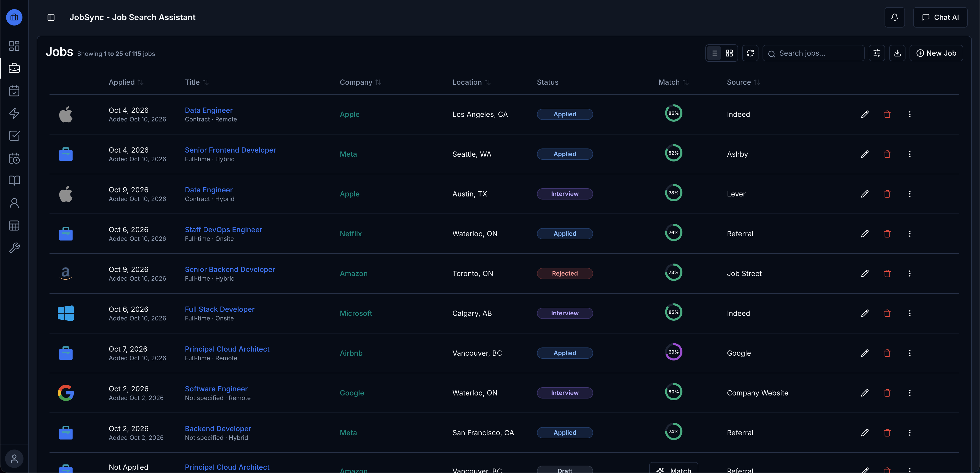Sort by Source column
980x473 pixels.
tap(743, 82)
